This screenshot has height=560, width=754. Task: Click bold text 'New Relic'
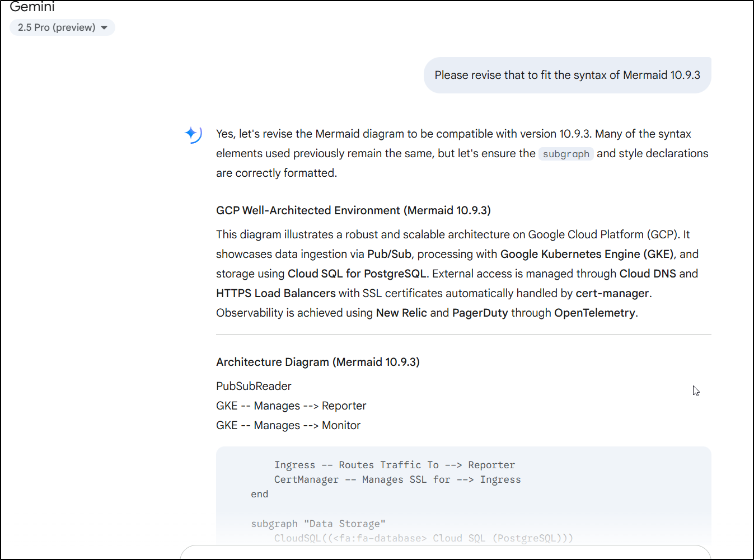coord(401,313)
